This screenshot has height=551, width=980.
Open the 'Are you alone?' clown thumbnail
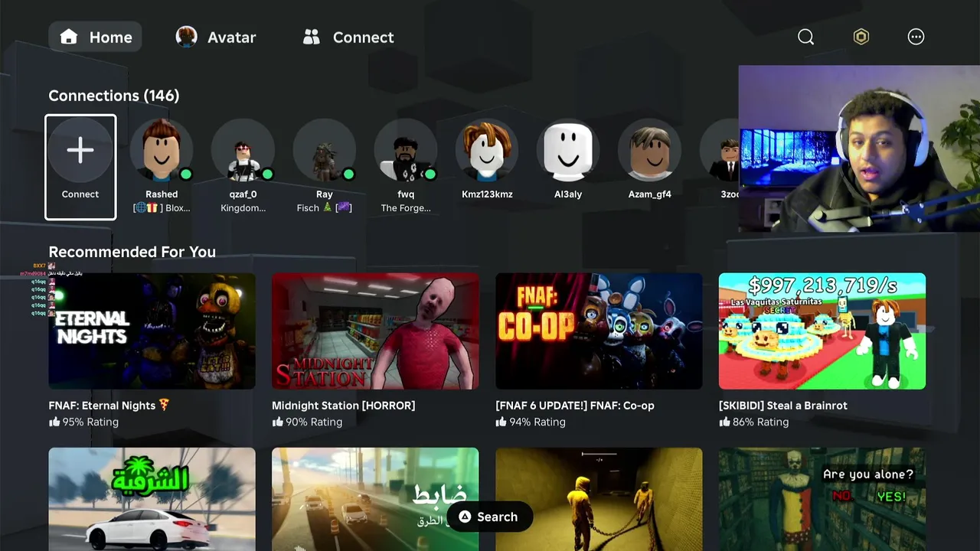click(x=822, y=499)
